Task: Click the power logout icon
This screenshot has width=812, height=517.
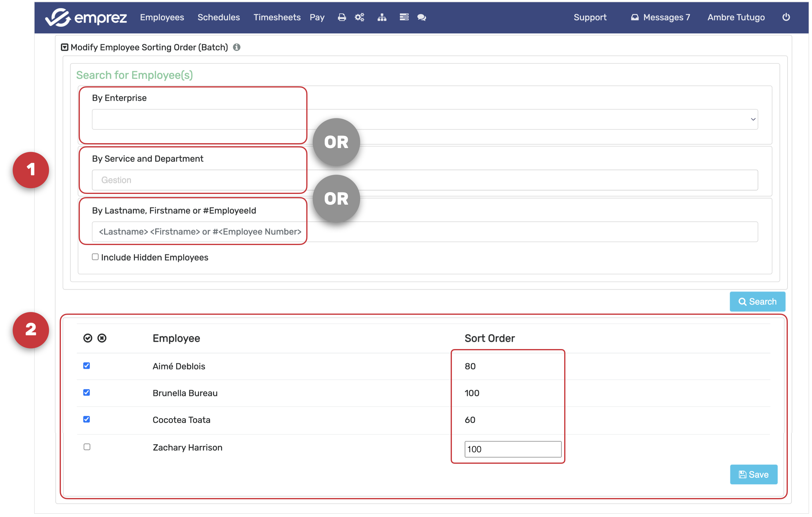Action: click(x=786, y=17)
